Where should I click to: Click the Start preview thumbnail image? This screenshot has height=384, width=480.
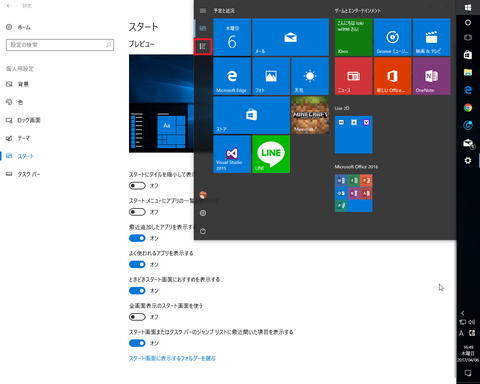point(161,104)
